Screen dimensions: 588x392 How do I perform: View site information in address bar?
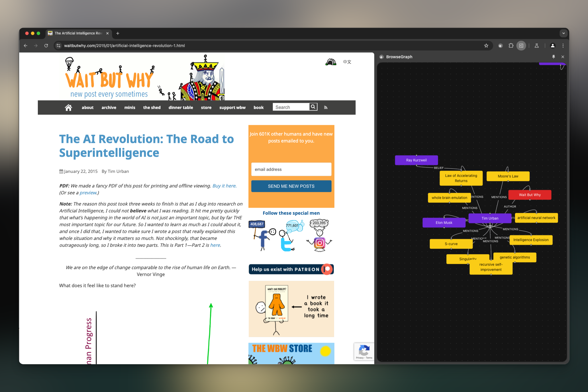[x=58, y=46]
